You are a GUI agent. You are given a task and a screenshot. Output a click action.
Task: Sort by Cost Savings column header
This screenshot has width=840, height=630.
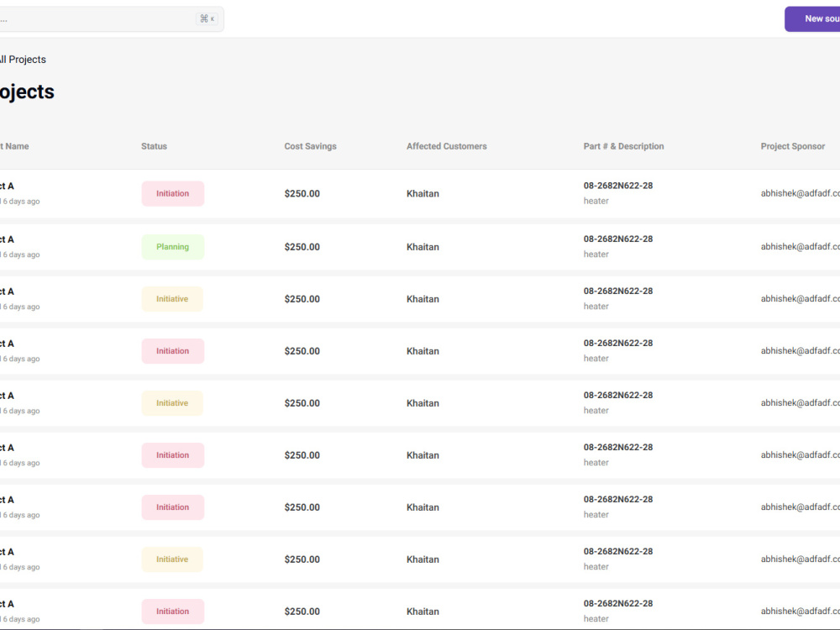pyautogui.click(x=310, y=146)
